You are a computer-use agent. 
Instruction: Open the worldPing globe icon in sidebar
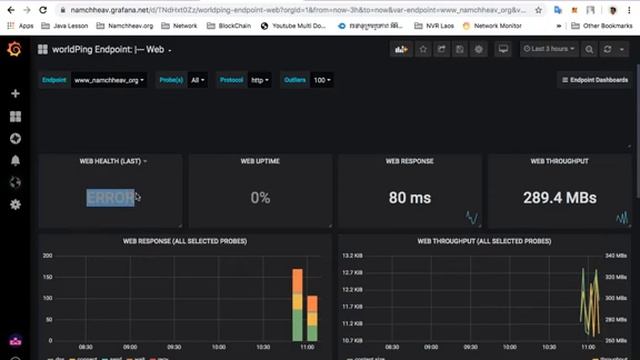(15, 182)
